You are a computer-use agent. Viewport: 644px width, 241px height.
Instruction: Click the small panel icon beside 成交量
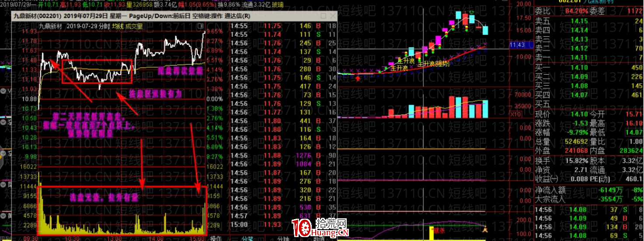pyautogui.click(x=202, y=26)
